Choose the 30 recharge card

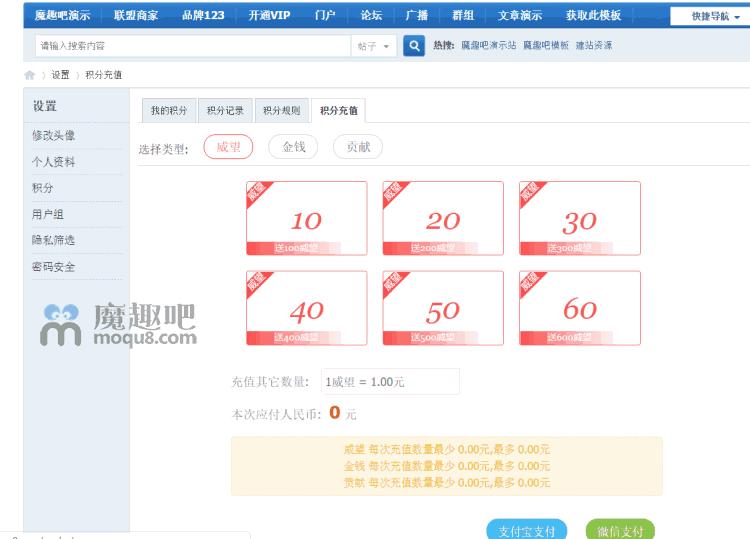point(580,218)
